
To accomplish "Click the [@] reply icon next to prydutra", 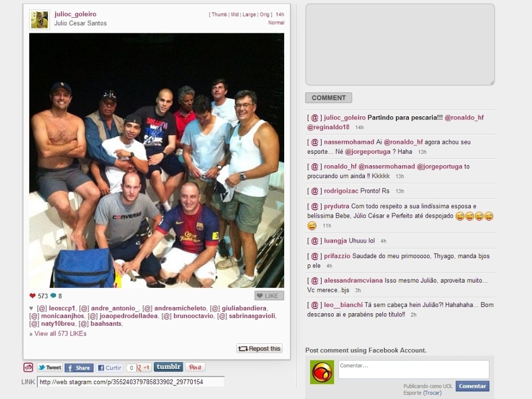I will coord(314,206).
